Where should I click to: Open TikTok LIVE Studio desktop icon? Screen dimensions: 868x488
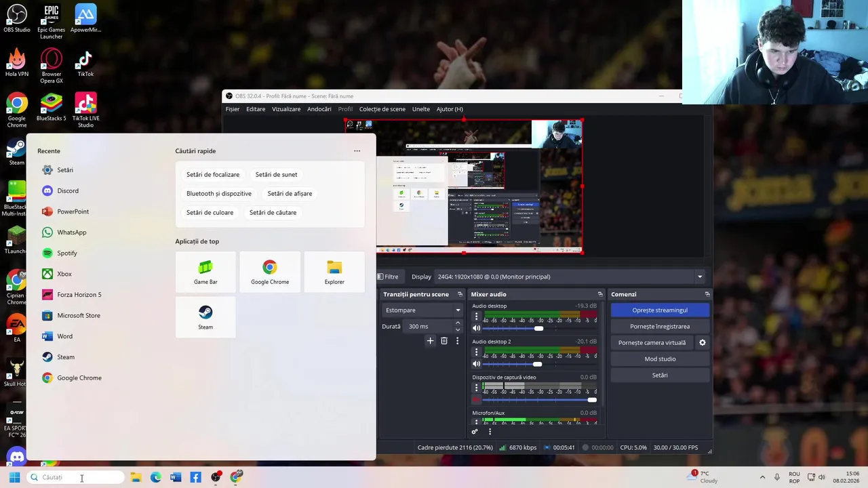pos(85,110)
